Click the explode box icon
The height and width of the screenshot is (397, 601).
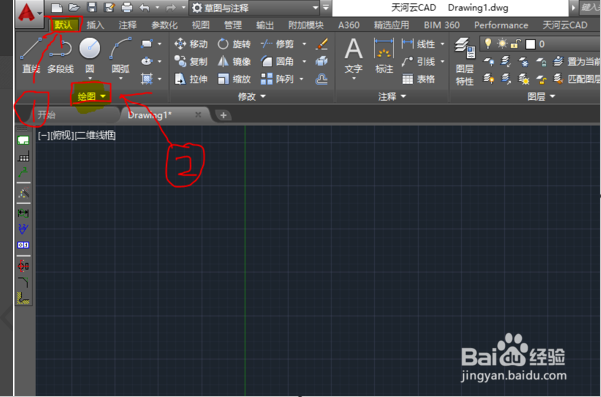(x=322, y=61)
